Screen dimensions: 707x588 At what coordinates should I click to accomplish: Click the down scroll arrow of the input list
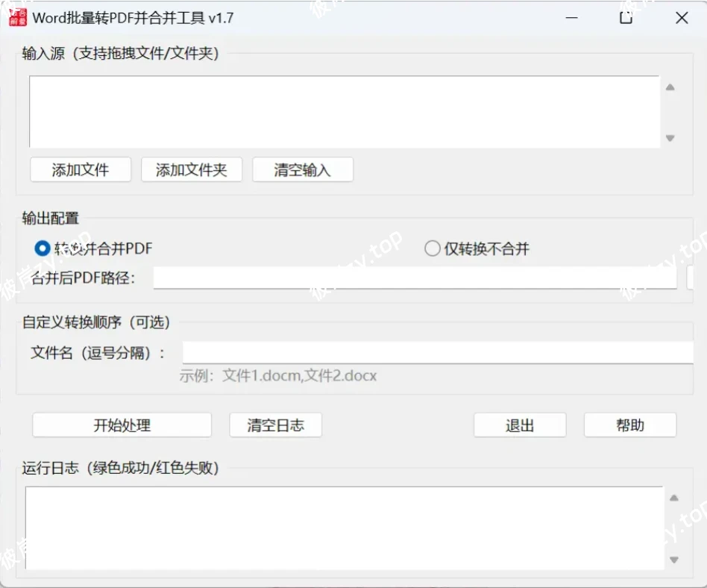[x=669, y=138]
